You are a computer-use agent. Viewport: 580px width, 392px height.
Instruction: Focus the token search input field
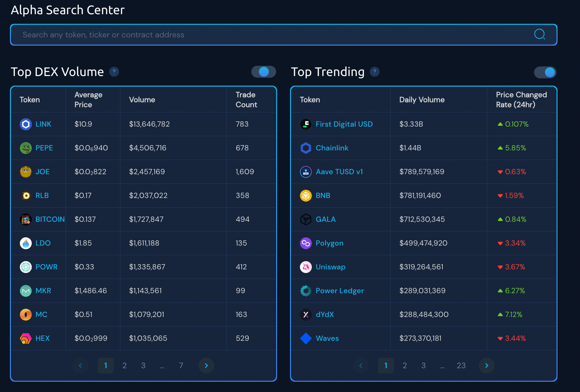coord(283,35)
